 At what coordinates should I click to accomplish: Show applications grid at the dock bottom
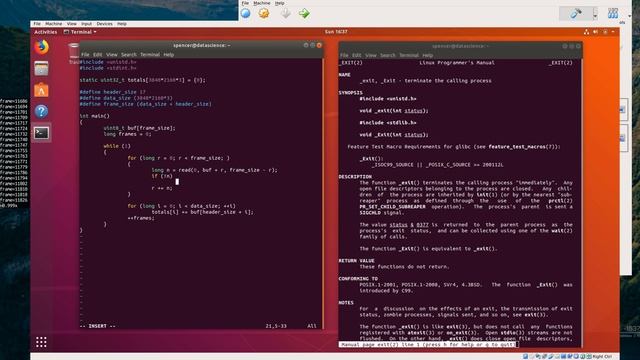coord(41,342)
